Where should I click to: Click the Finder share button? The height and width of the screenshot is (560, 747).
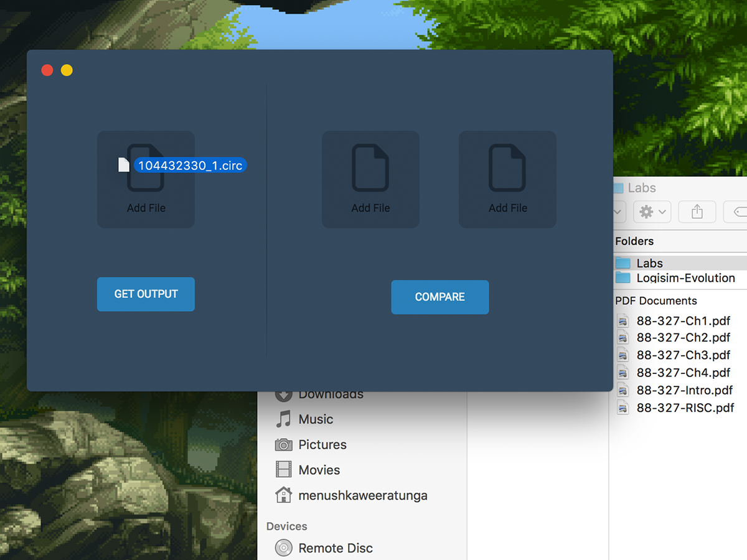(x=697, y=212)
